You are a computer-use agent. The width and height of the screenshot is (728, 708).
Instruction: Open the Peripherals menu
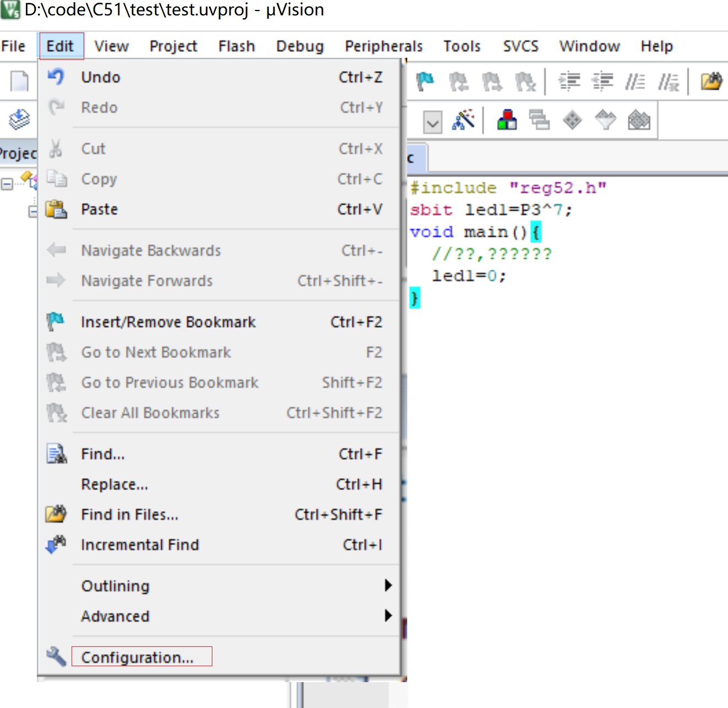384,46
